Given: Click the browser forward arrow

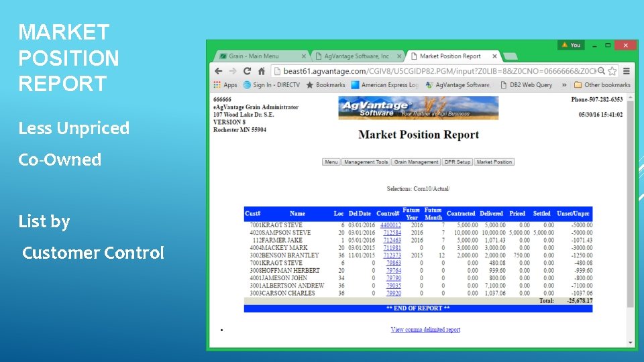Looking at the screenshot, I should coord(233,71).
